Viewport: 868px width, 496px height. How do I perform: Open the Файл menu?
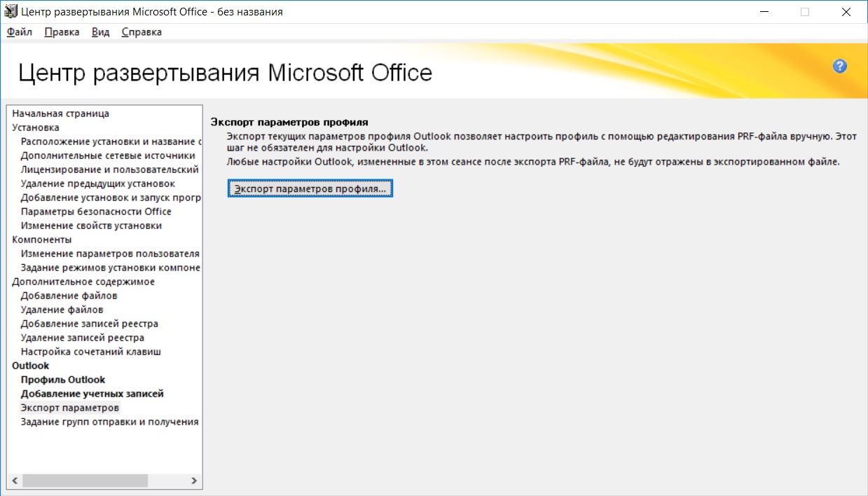click(x=20, y=32)
